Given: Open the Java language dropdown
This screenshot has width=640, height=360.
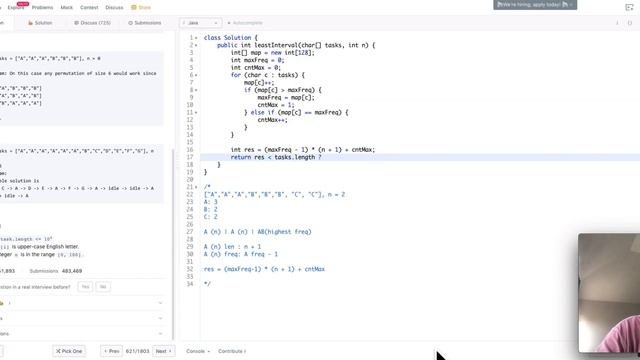Looking at the screenshot, I should (x=201, y=23).
